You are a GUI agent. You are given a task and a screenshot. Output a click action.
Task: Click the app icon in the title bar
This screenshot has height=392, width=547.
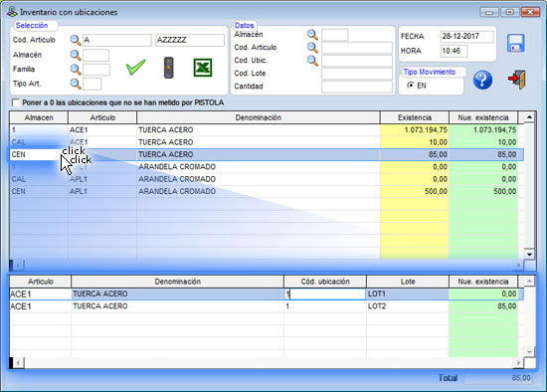tap(12, 12)
